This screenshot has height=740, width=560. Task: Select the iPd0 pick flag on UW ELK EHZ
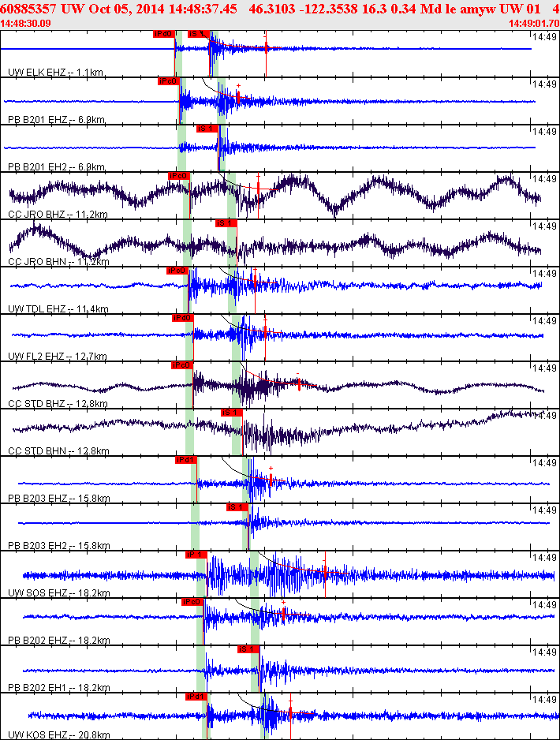tap(164, 34)
